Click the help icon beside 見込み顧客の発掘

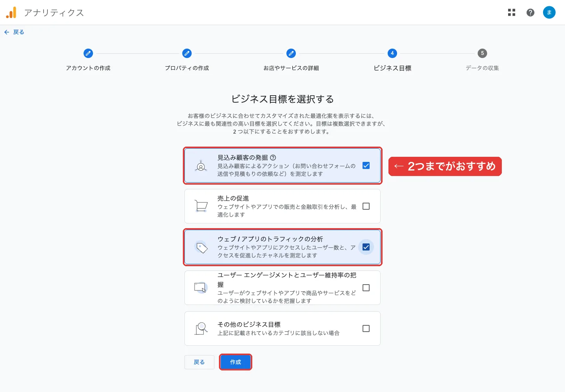pos(273,158)
